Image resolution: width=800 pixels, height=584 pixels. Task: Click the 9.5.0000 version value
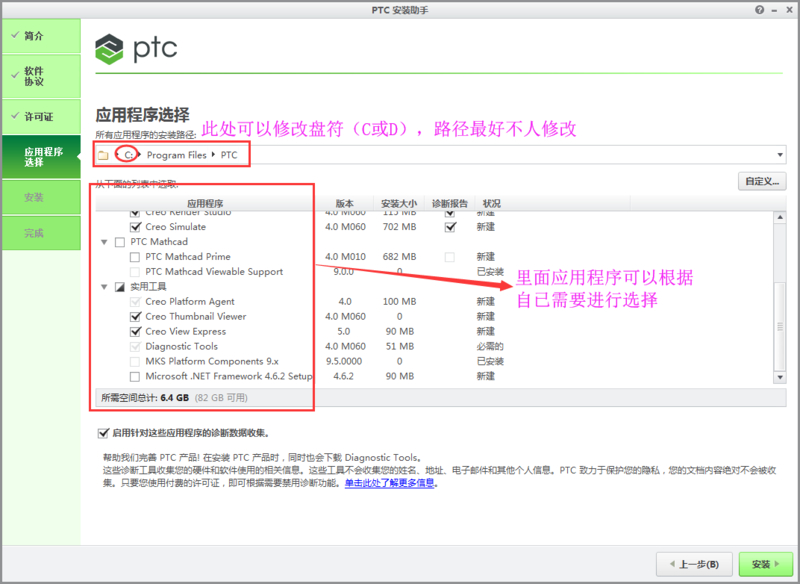[x=344, y=361]
